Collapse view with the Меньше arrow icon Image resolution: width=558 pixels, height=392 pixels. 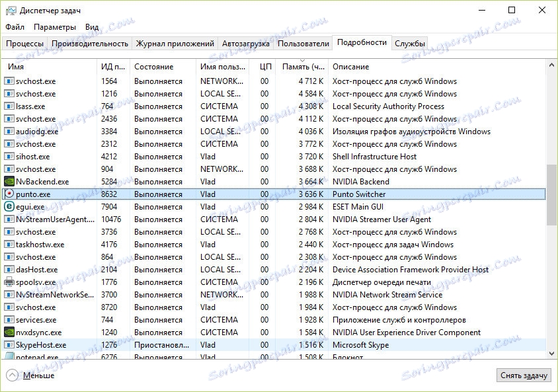(12, 375)
